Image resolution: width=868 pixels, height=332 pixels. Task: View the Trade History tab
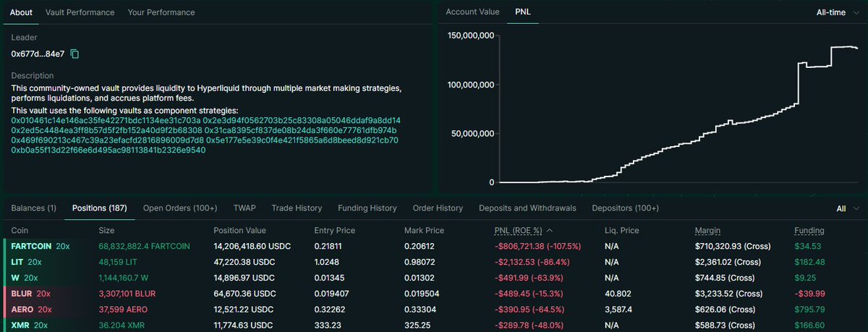[297, 208]
